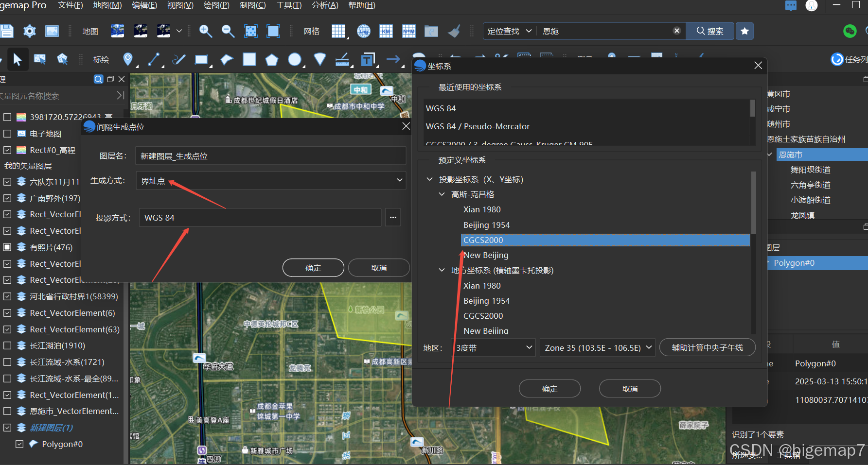The width and height of the screenshot is (868, 465).
Task: Collapse the 高斯-克吕格 tree node
Action: tap(442, 194)
